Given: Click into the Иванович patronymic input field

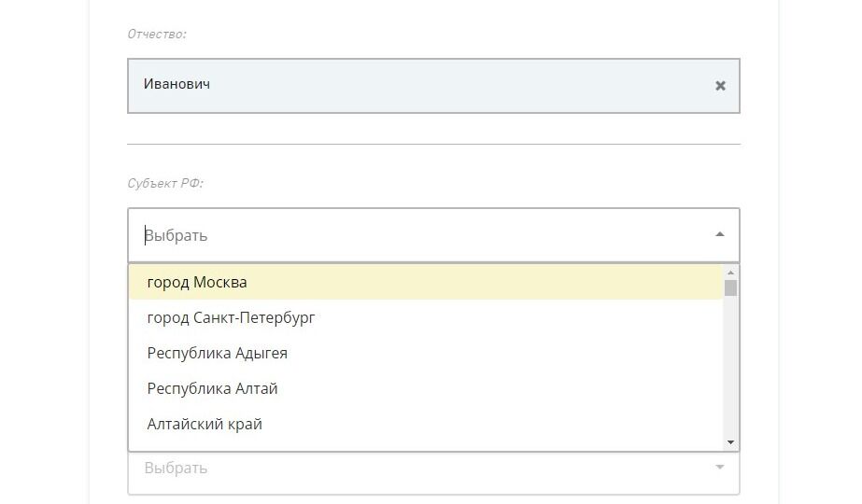Looking at the screenshot, I should [433, 86].
